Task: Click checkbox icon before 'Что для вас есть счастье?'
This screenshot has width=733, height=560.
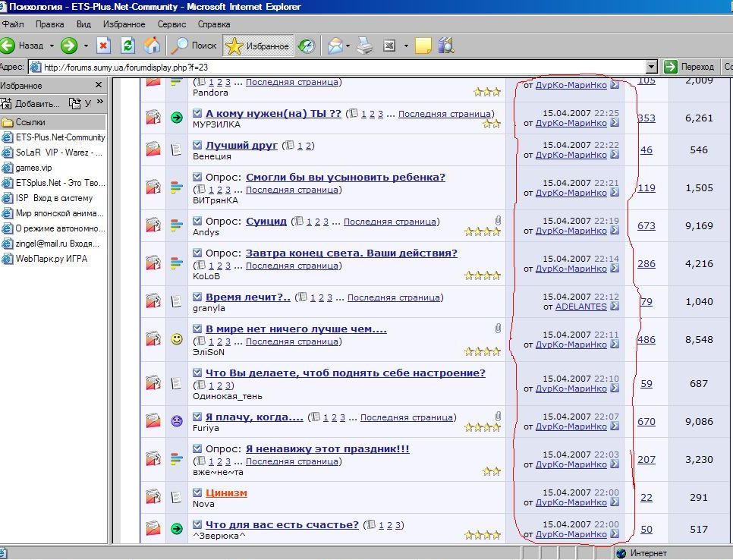Action: click(197, 524)
